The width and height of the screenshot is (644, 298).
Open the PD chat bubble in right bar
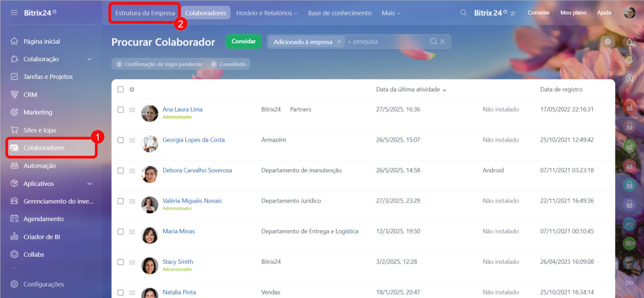tap(629, 224)
